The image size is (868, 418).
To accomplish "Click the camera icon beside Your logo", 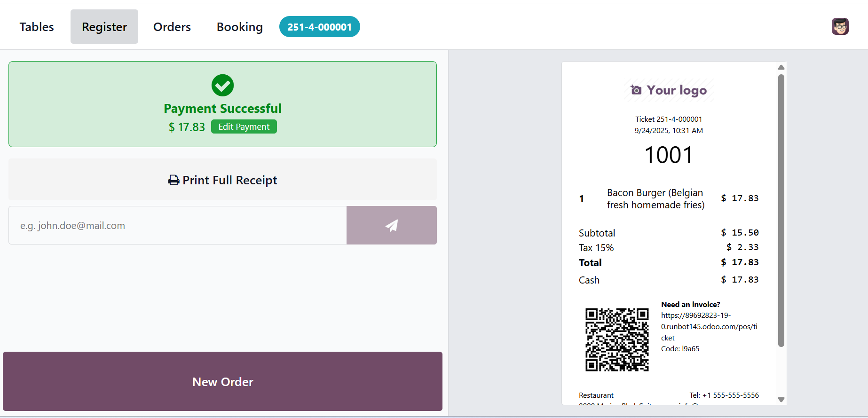I will point(636,90).
